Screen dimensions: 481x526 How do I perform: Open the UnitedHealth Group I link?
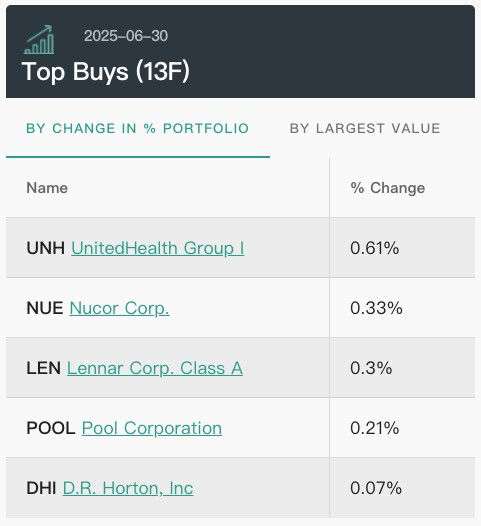point(158,248)
